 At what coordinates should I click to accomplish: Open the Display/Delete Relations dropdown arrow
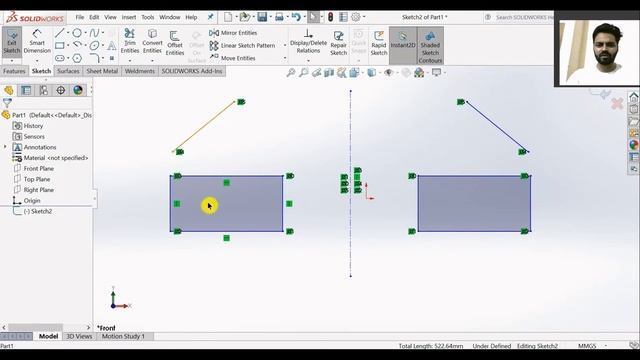pos(308,60)
